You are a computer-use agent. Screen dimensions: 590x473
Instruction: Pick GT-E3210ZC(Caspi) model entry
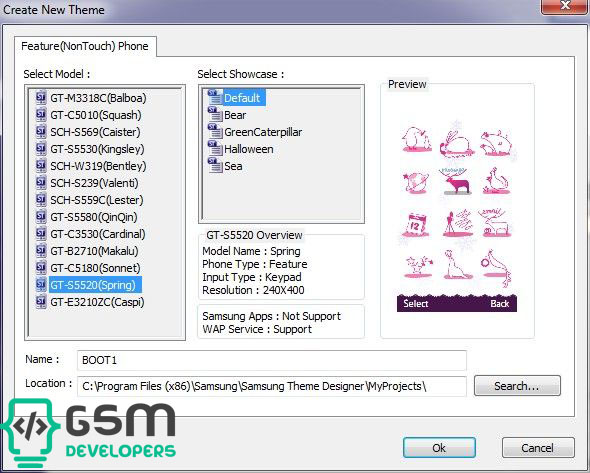point(97,302)
